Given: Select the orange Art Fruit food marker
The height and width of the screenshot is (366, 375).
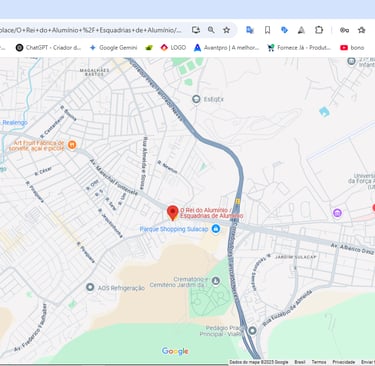Looking at the screenshot, I should [72, 145].
